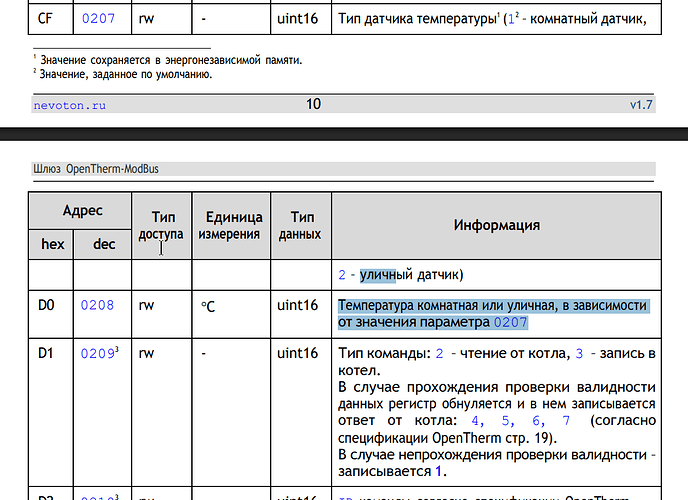Click the blue 0209 address in D1 row
This screenshot has width=688, height=500.
pyautogui.click(x=97, y=354)
